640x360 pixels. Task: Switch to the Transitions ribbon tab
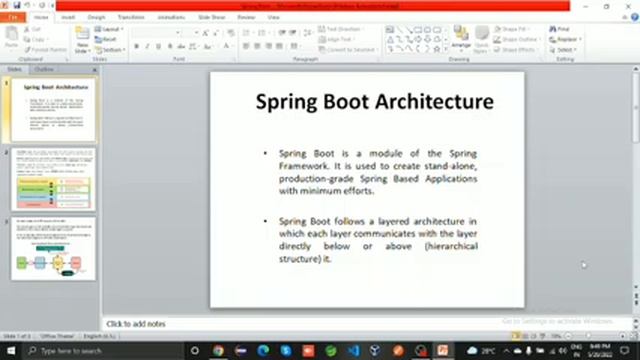point(131,18)
